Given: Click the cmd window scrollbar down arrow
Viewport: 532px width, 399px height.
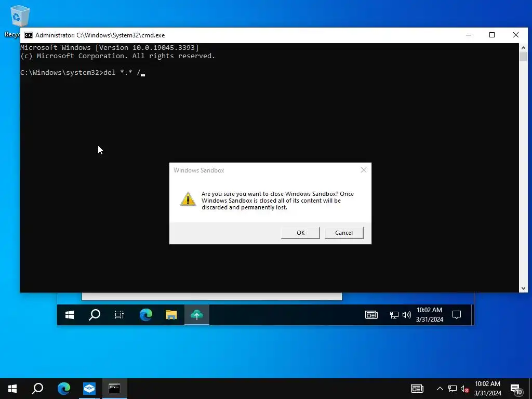Looking at the screenshot, I should [523, 288].
